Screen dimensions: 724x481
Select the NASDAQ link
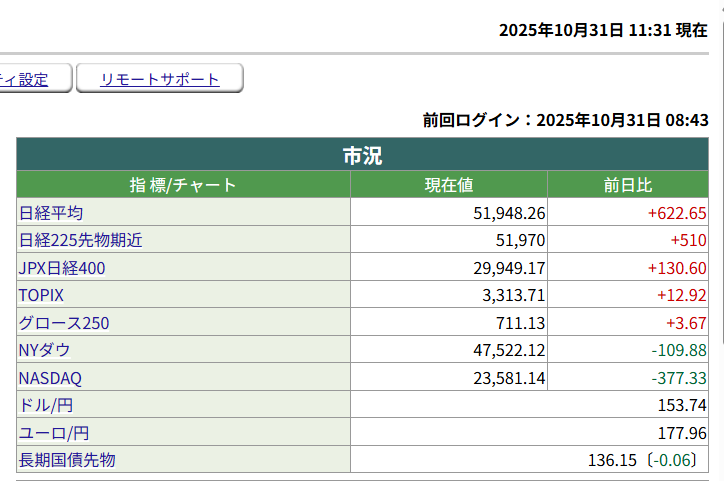(50, 378)
